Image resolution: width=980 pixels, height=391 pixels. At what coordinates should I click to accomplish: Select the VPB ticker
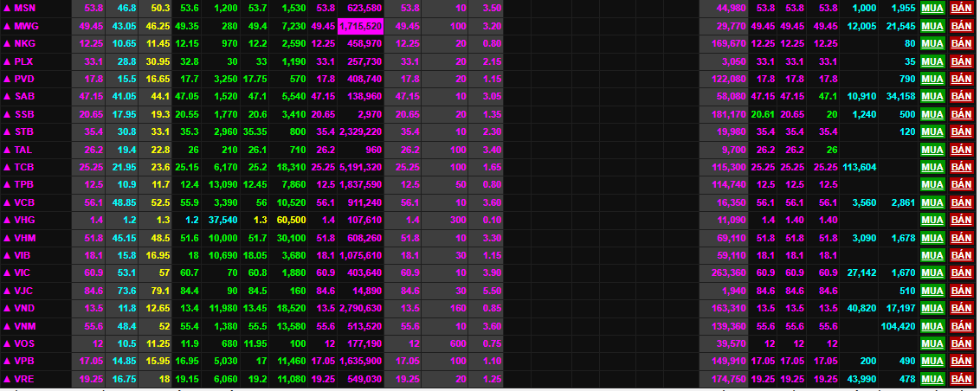point(23,361)
